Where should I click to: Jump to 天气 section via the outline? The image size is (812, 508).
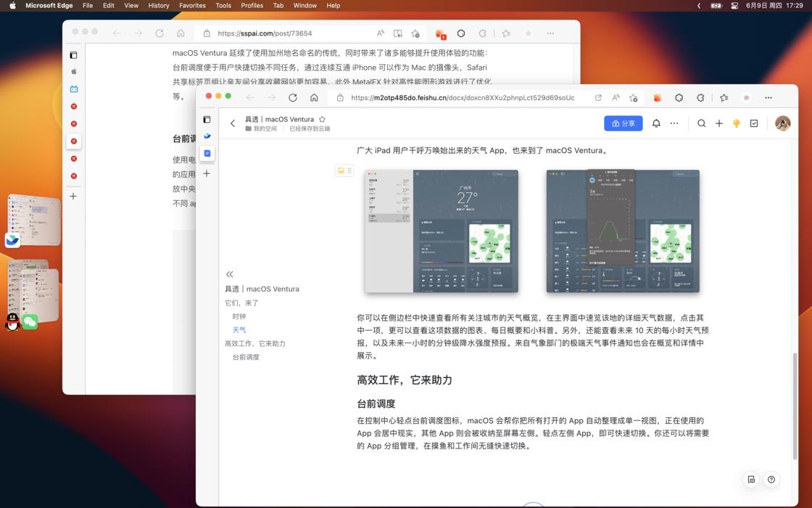click(239, 329)
